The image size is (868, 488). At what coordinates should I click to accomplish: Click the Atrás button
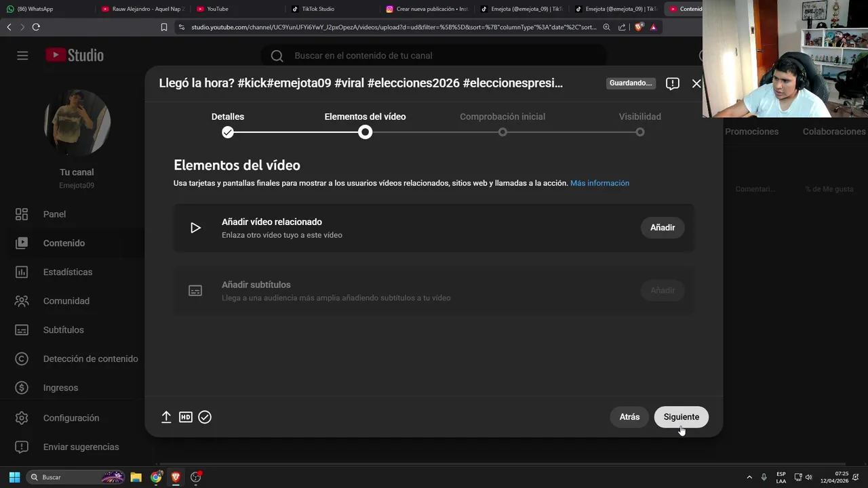[x=629, y=417]
